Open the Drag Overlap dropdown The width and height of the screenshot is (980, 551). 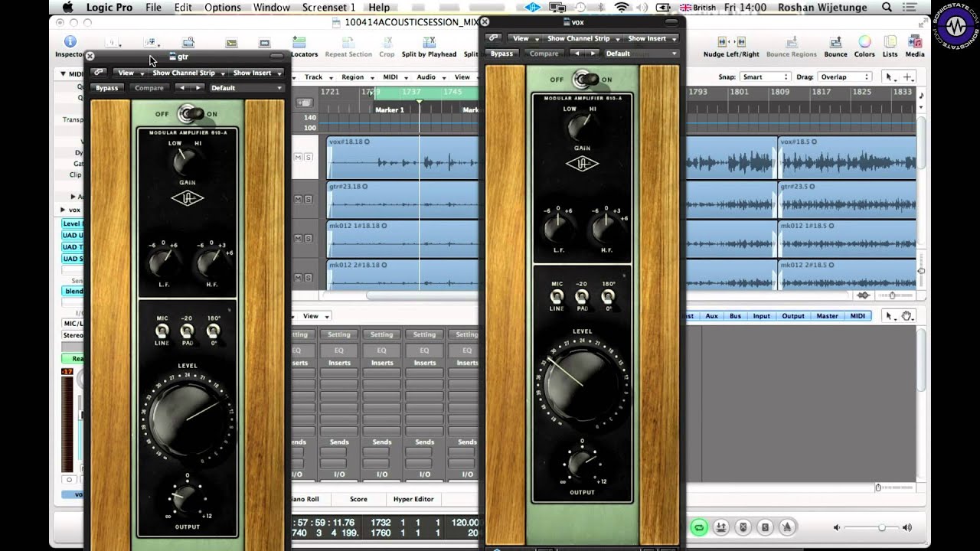[844, 77]
